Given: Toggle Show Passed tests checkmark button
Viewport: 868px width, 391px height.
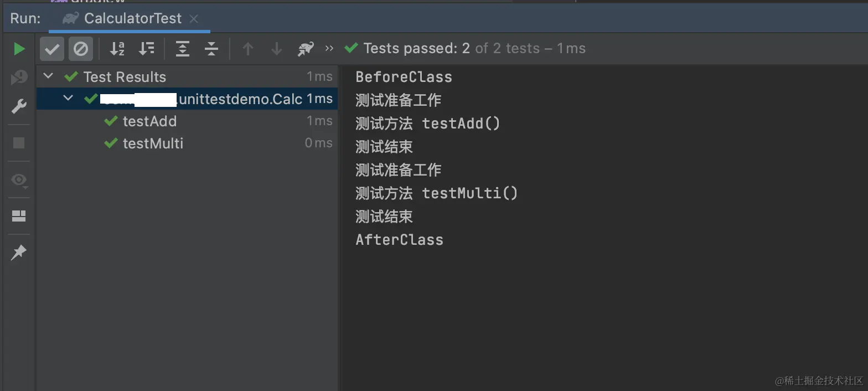Looking at the screenshot, I should coord(52,49).
